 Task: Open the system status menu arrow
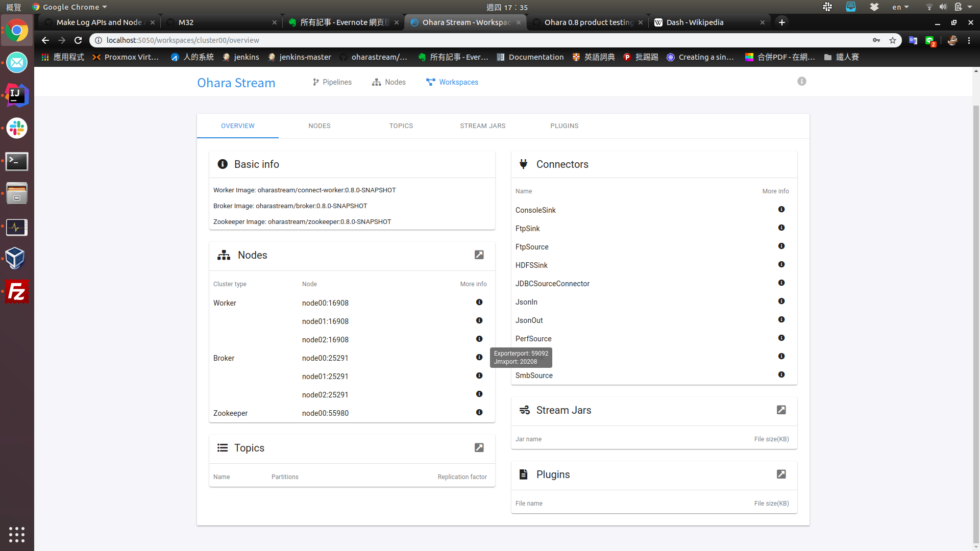[970, 7]
